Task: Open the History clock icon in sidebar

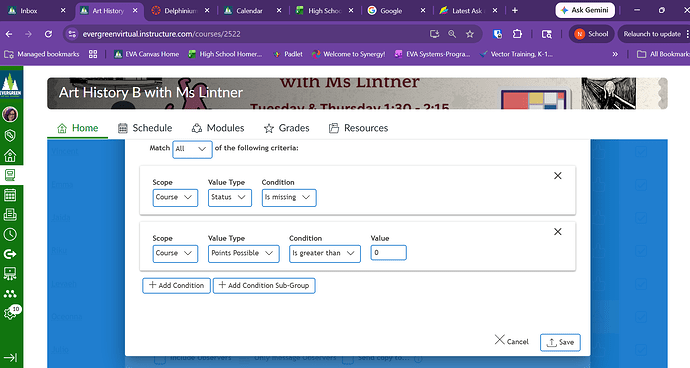Action: coord(10,235)
